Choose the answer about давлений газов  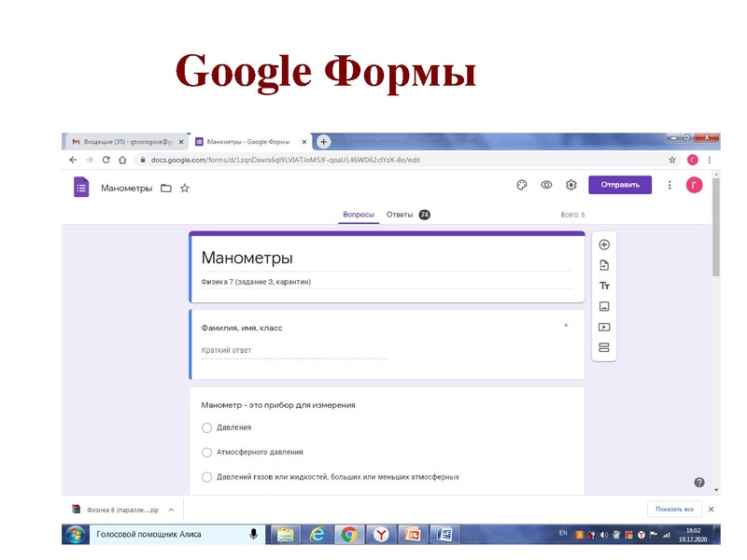click(x=205, y=475)
